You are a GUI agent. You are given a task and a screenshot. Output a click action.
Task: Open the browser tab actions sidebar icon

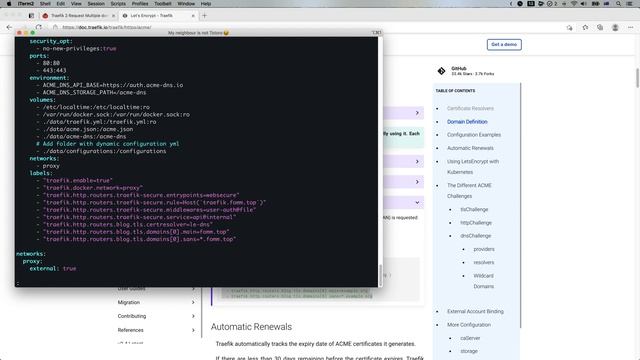click(x=31, y=16)
